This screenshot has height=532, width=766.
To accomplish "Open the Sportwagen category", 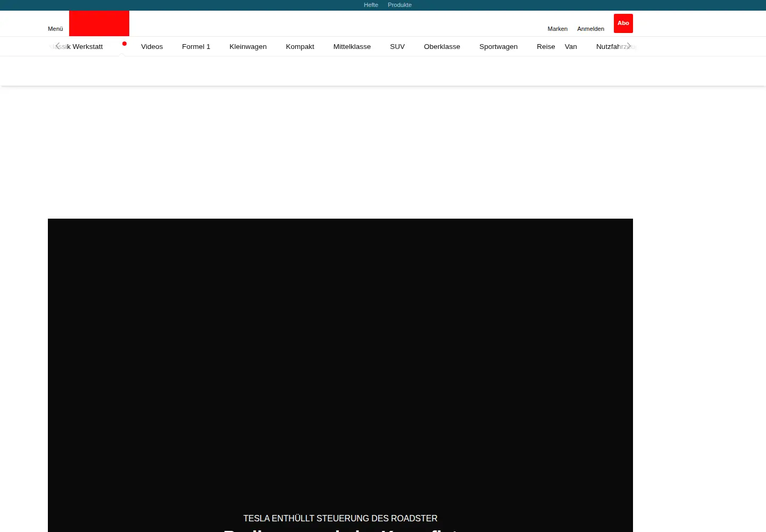I will coord(498,47).
